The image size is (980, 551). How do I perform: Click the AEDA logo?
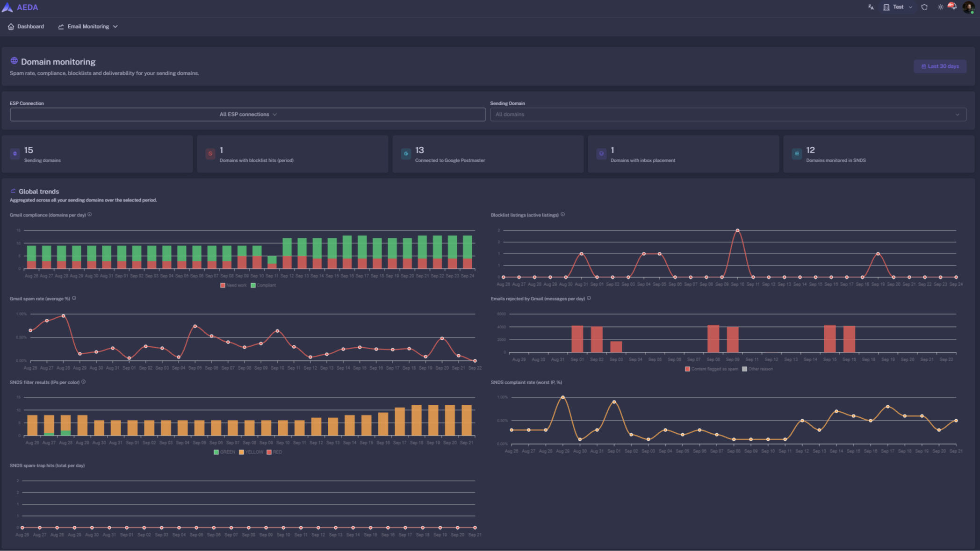pyautogui.click(x=20, y=7)
